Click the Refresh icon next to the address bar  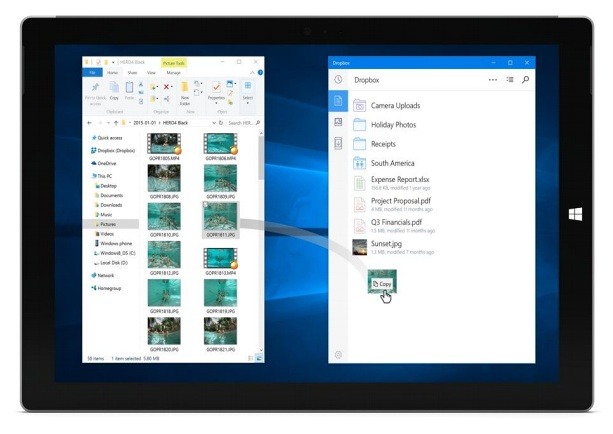pos(221,123)
